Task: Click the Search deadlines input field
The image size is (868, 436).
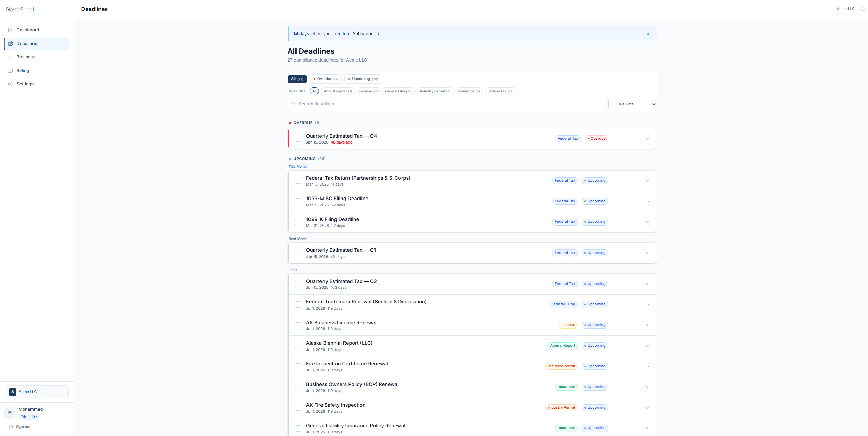Action: click(x=448, y=104)
